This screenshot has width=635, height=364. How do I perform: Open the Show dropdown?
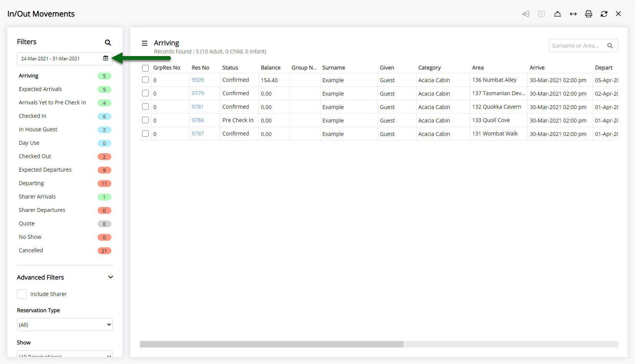pyautogui.click(x=65, y=354)
